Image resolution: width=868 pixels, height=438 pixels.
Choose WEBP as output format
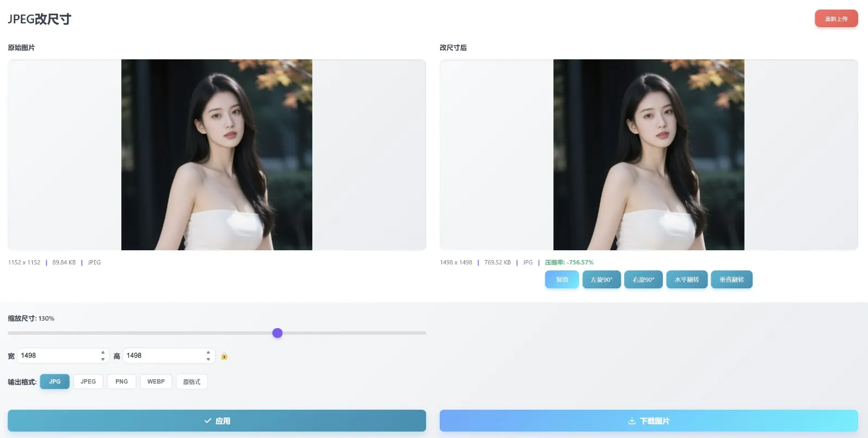156,382
